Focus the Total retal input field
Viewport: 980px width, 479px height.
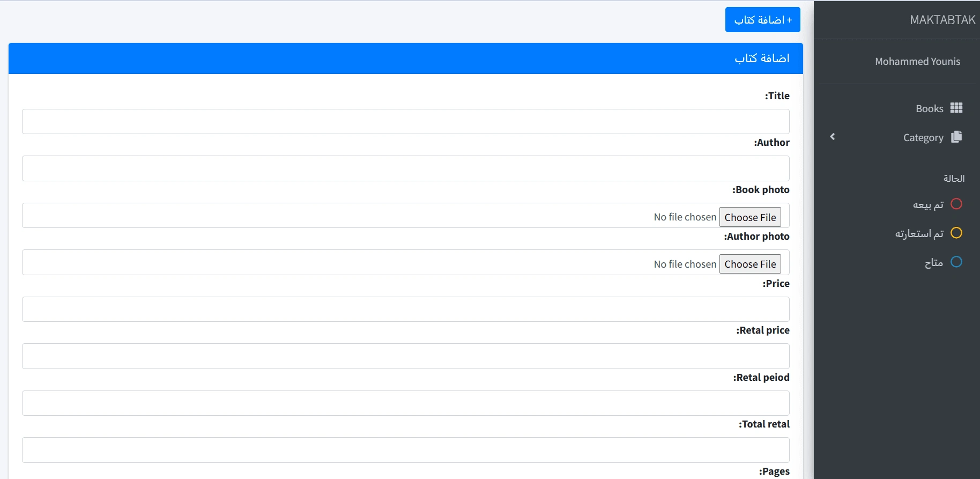coord(406,450)
